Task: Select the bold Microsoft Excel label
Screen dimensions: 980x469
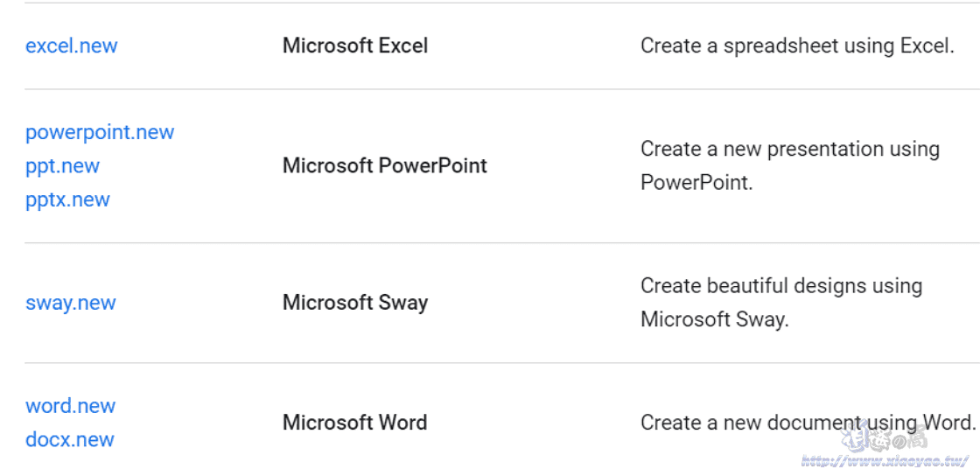Action: tap(355, 45)
